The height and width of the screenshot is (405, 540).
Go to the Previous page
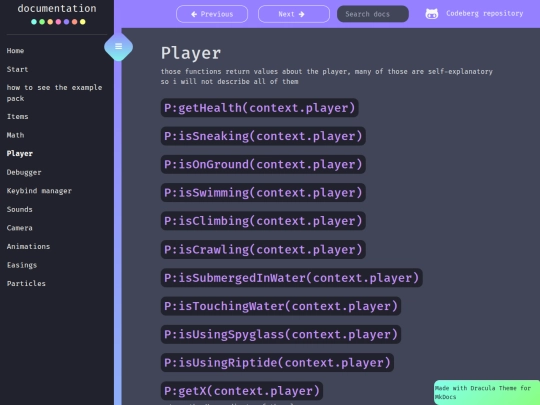click(x=212, y=14)
